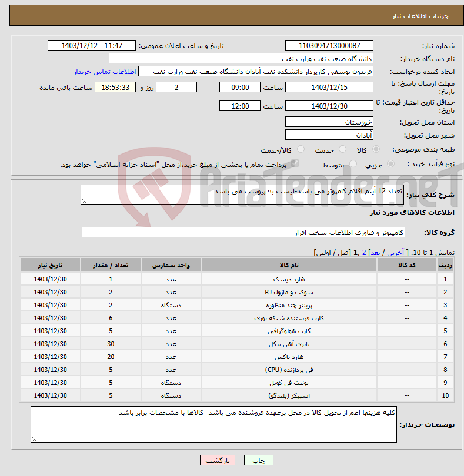Click the آخرین last page link

395,253
